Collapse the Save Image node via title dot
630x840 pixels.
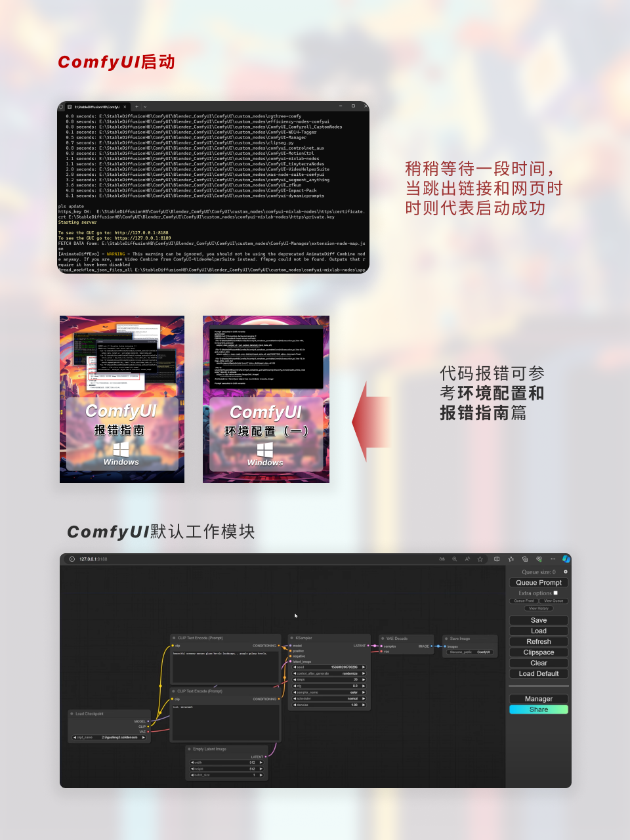click(446, 639)
